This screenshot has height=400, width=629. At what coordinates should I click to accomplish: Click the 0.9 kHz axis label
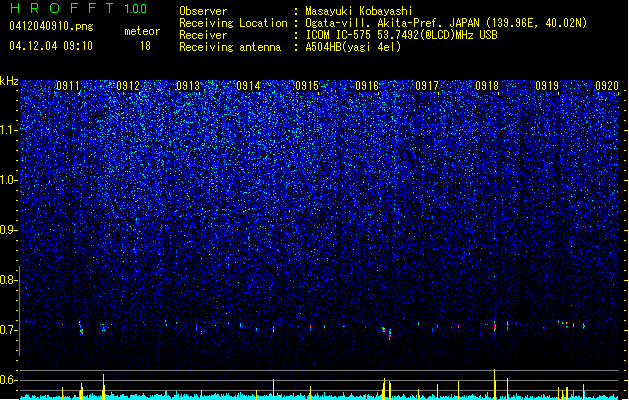pos(9,230)
